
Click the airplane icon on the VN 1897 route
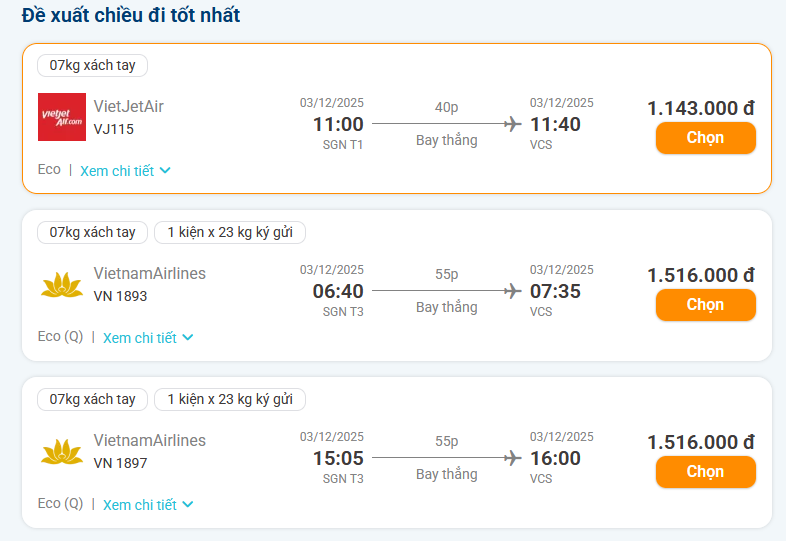click(x=514, y=458)
